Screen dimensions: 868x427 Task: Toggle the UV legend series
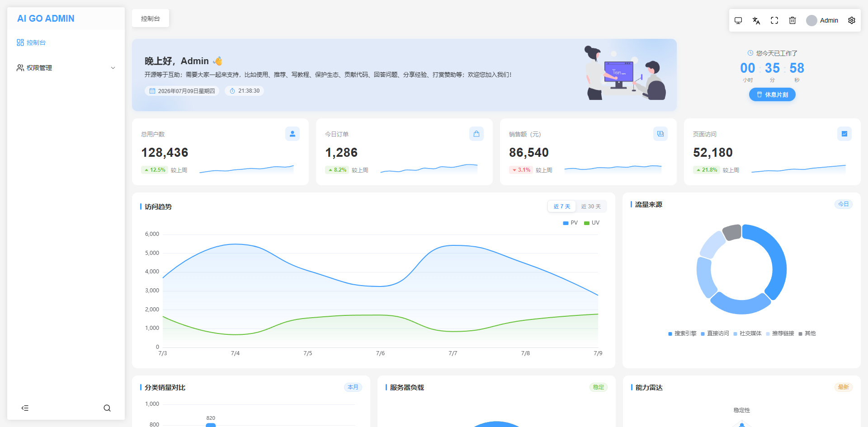tap(592, 223)
